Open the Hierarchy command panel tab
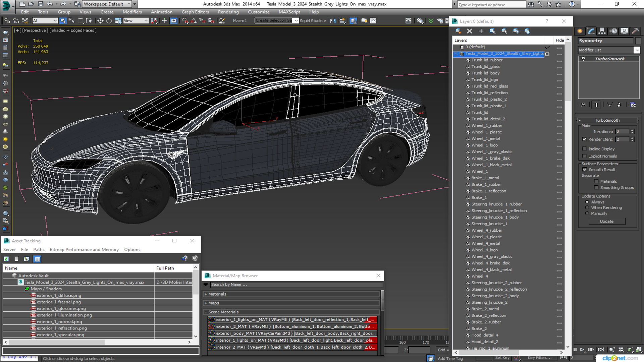The image size is (644, 362). [602, 31]
